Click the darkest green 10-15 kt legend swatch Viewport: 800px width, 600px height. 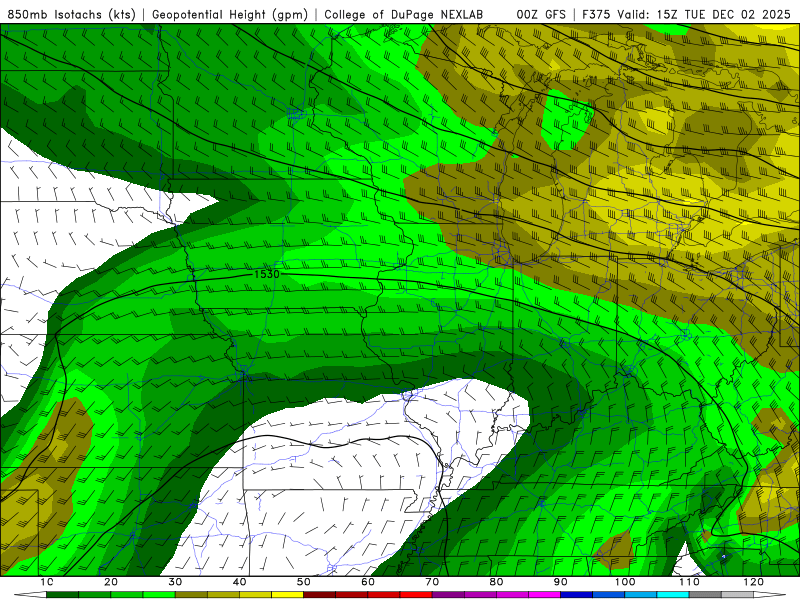63,595
